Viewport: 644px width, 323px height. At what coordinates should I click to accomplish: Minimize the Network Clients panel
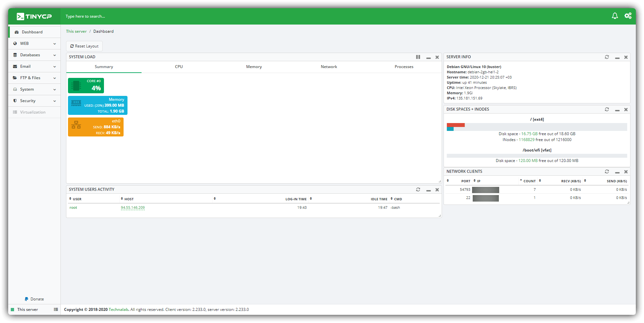pyautogui.click(x=617, y=172)
